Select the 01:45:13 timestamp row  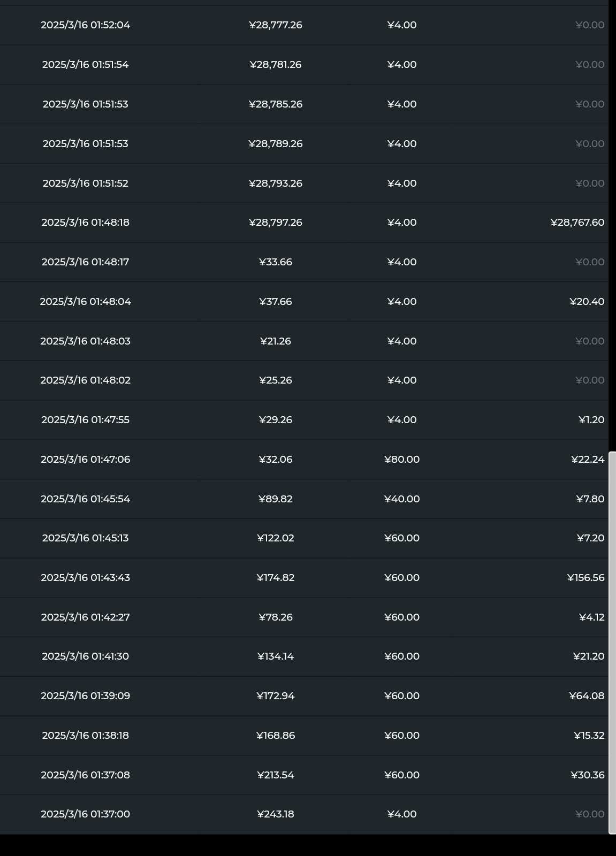(x=86, y=538)
